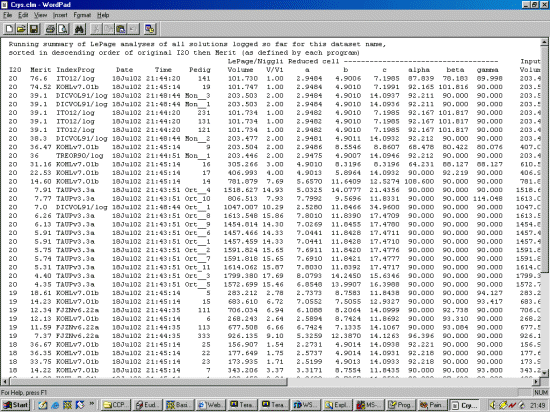Print the document using printer icon
550x412 pixels.
click(x=50, y=29)
